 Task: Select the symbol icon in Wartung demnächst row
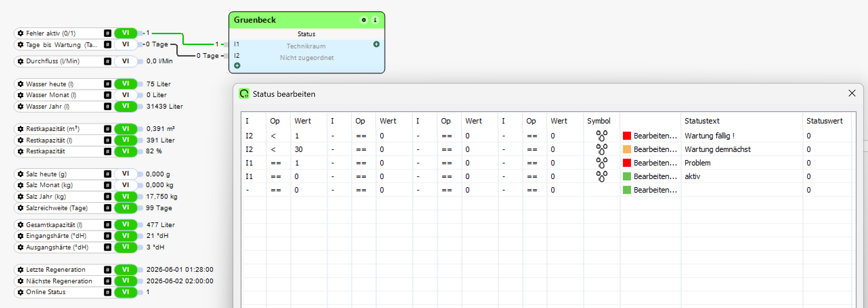(x=602, y=149)
